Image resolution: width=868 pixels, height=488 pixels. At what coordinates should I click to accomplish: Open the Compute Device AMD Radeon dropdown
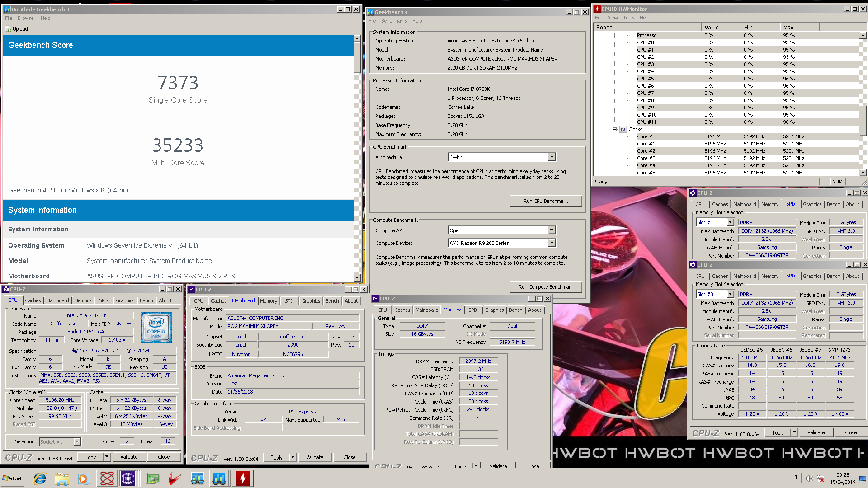pos(552,243)
